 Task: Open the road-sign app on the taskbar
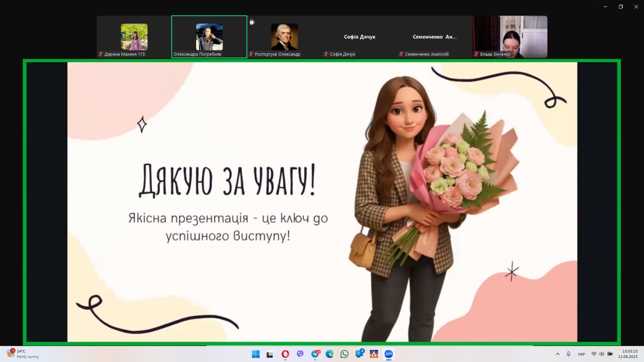click(x=374, y=354)
